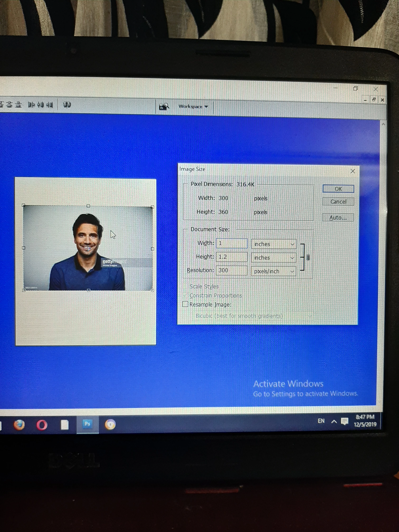Open the Workspace dropdown menu
The height and width of the screenshot is (532, 399).
coord(193,106)
